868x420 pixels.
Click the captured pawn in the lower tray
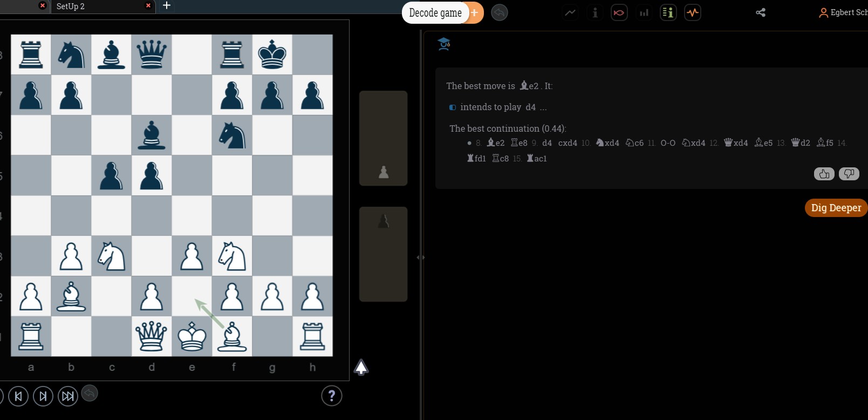coord(384,221)
